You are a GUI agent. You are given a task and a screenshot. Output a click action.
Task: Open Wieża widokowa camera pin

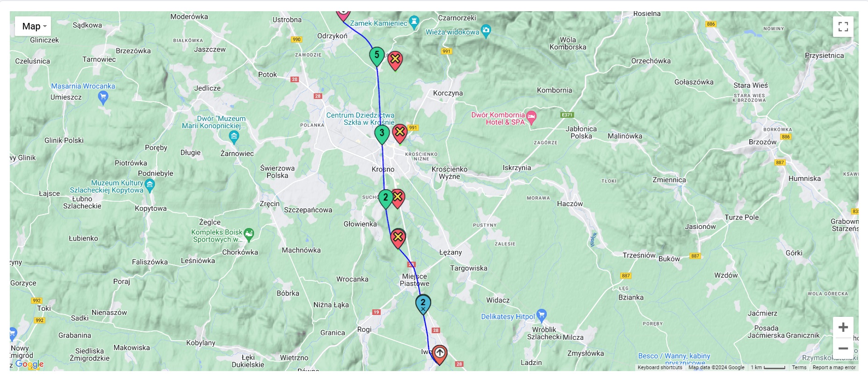486,31
